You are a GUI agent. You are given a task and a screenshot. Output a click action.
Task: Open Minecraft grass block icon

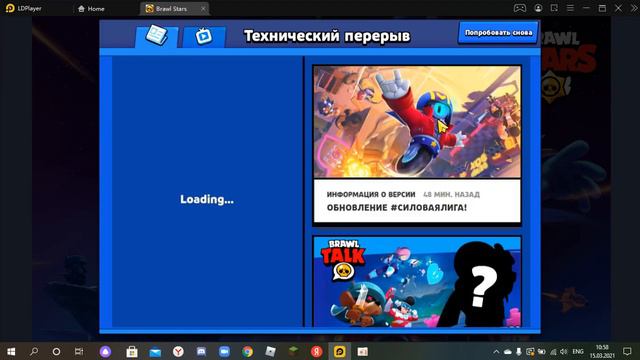tap(293, 351)
